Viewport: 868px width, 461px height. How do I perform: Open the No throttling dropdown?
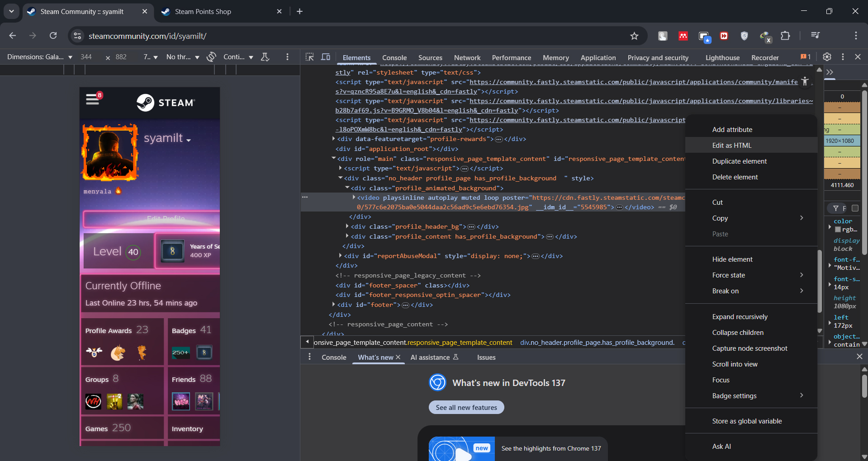click(x=183, y=57)
